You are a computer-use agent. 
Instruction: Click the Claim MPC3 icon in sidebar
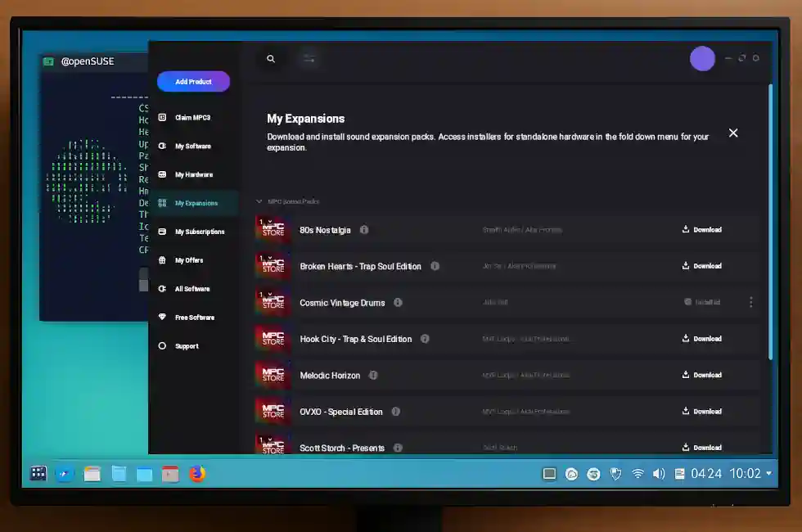tap(162, 117)
